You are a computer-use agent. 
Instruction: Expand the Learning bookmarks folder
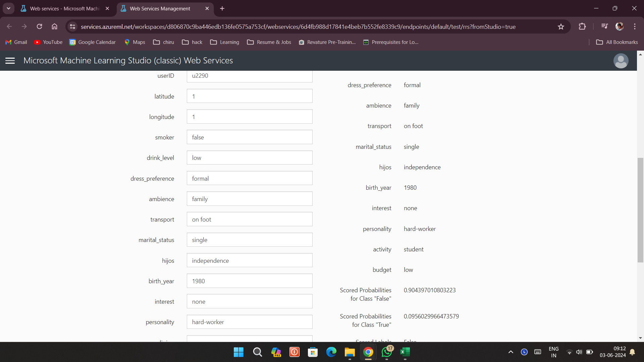pyautogui.click(x=225, y=42)
